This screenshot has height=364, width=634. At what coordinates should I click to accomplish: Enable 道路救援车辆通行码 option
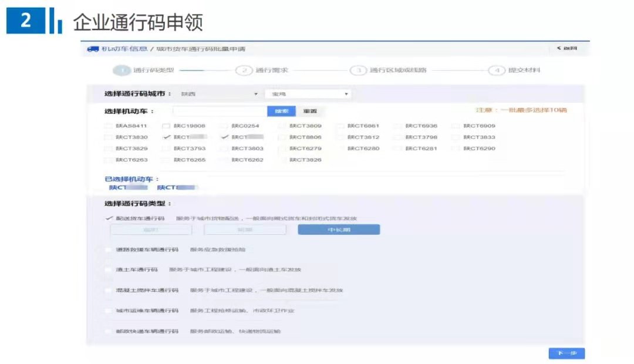(x=108, y=250)
